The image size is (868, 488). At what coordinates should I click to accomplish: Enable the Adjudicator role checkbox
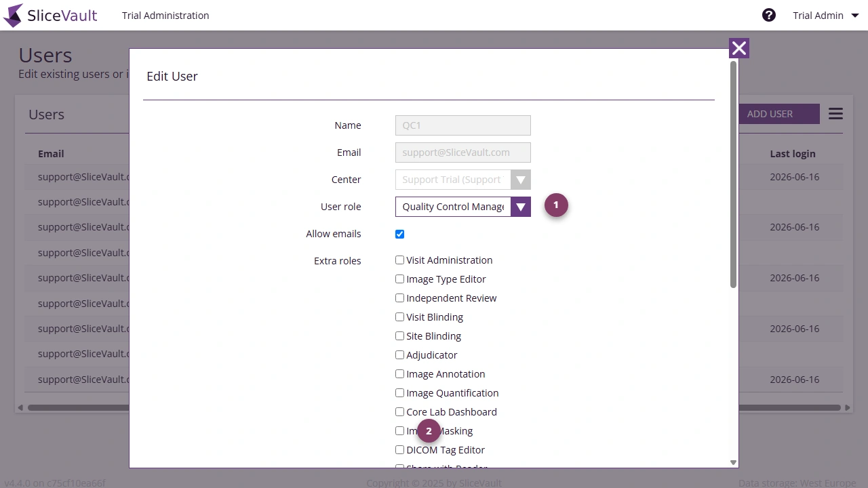[x=399, y=355]
